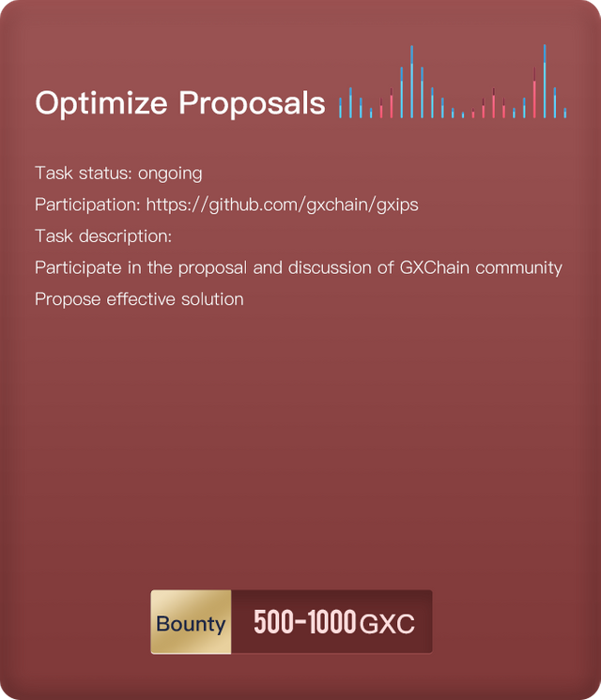Click the tallest blue bar in the chart's center
Image resolution: width=601 pixels, height=700 pixels.
pos(411,84)
